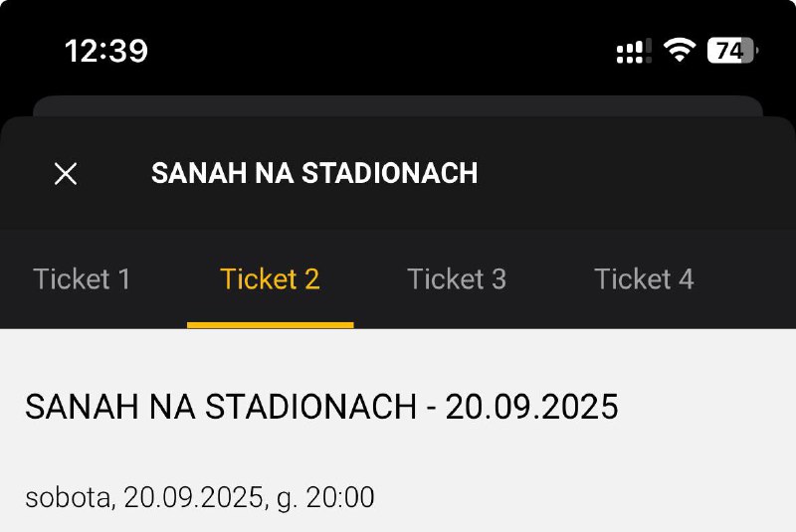Show the Ticket 4 tab
This screenshot has height=532, width=796.
tap(644, 279)
